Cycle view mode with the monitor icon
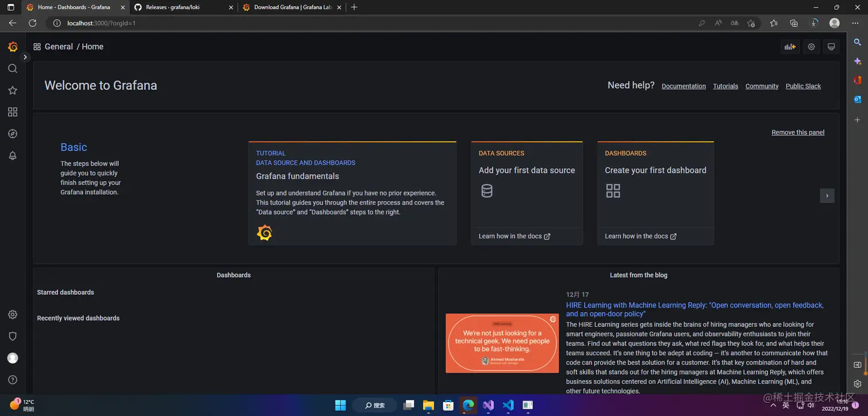 click(831, 47)
